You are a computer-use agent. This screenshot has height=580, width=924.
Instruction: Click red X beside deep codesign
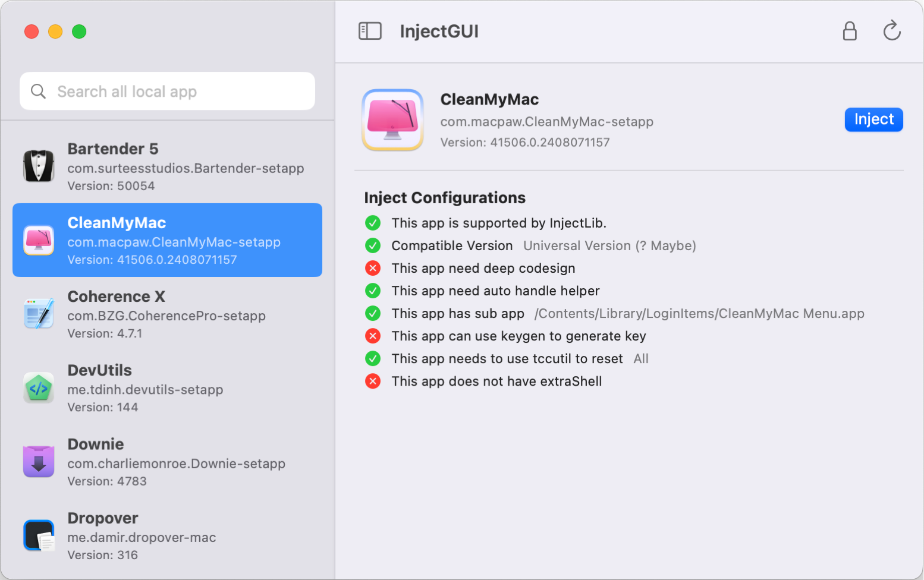tap(373, 268)
